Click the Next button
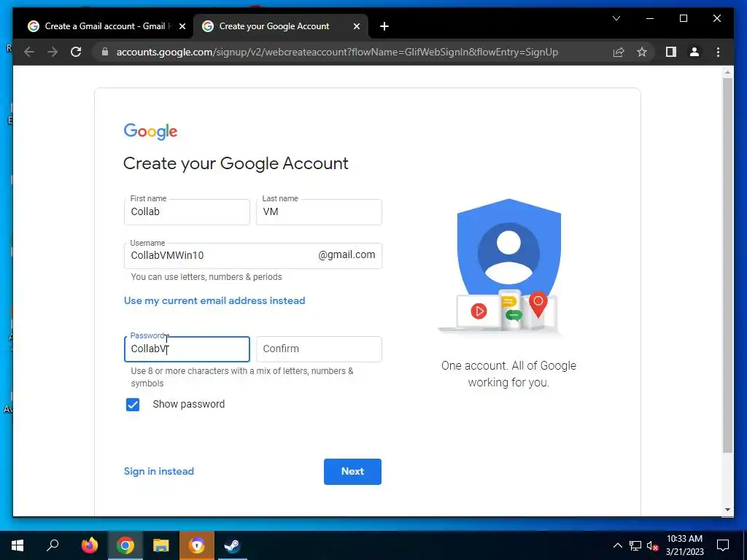Screen dimensions: 747x560 (x=352, y=472)
